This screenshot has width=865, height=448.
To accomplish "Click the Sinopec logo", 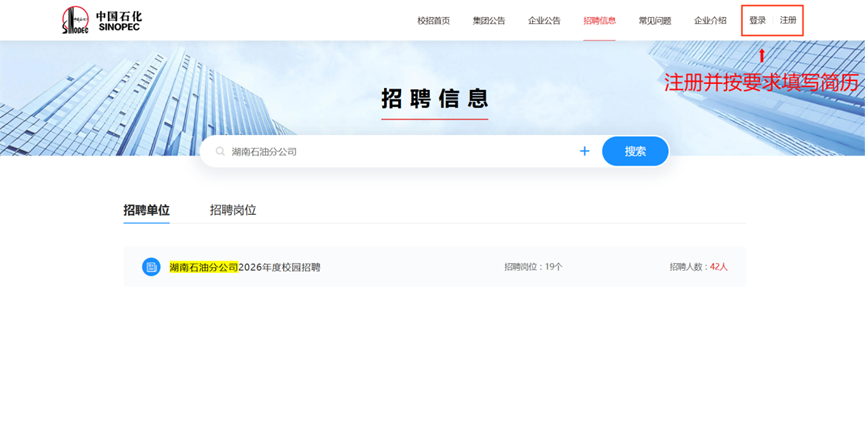I will [x=102, y=20].
